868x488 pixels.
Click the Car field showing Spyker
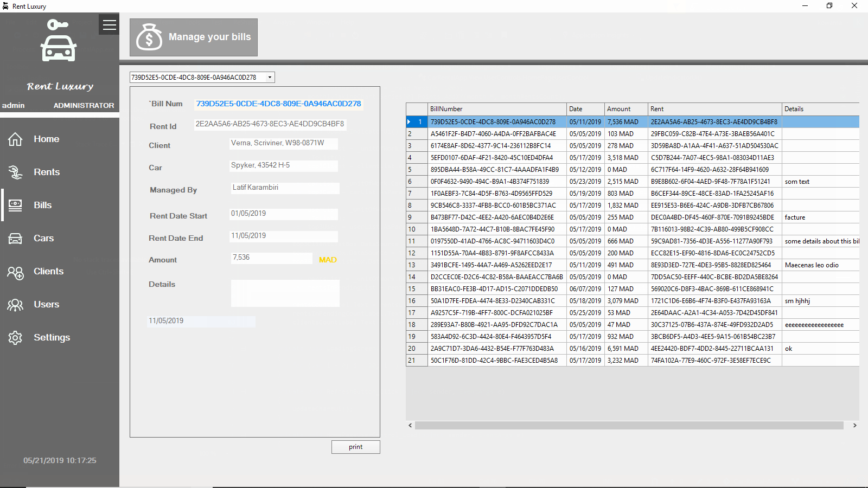(284, 166)
